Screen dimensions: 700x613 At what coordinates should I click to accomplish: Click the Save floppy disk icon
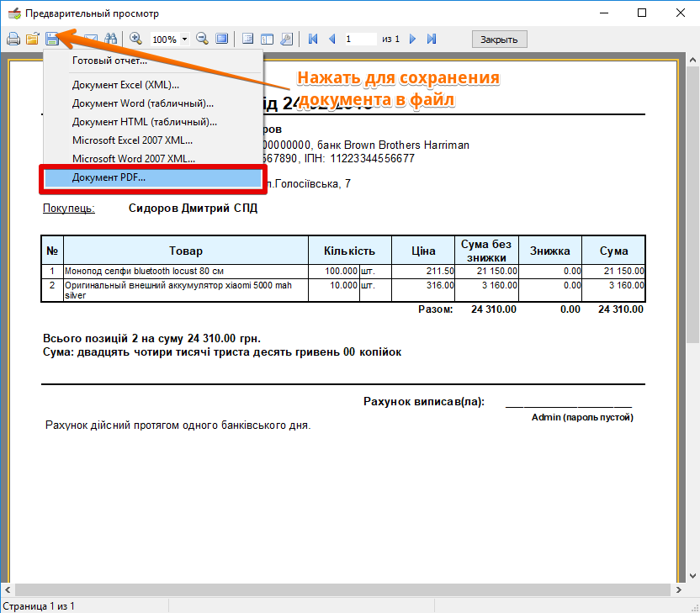(x=52, y=40)
